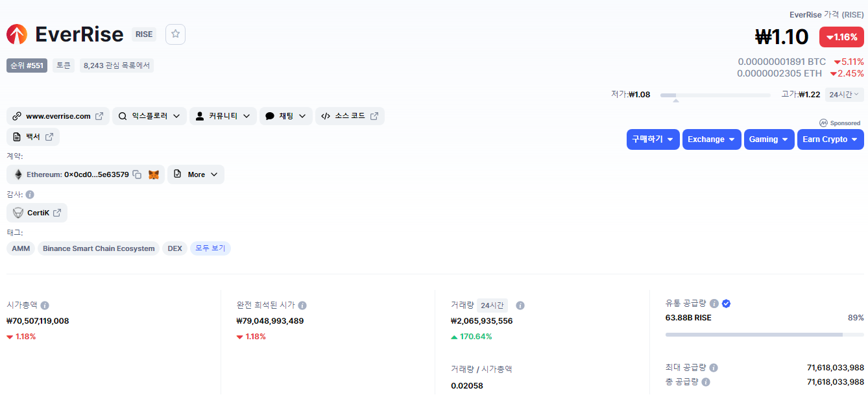Change the 24시간 low/high range selector
868x395 pixels.
(x=844, y=95)
